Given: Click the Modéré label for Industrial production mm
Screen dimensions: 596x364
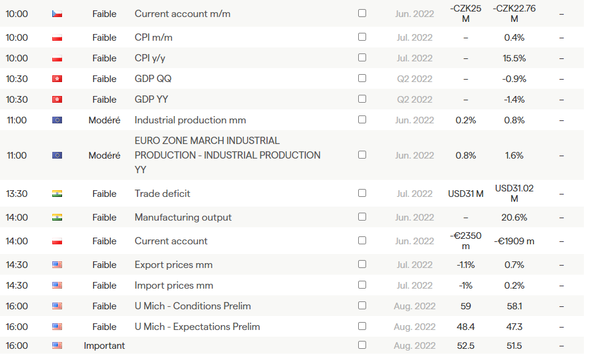Looking at the screenshot, I should tap(104, 120).
